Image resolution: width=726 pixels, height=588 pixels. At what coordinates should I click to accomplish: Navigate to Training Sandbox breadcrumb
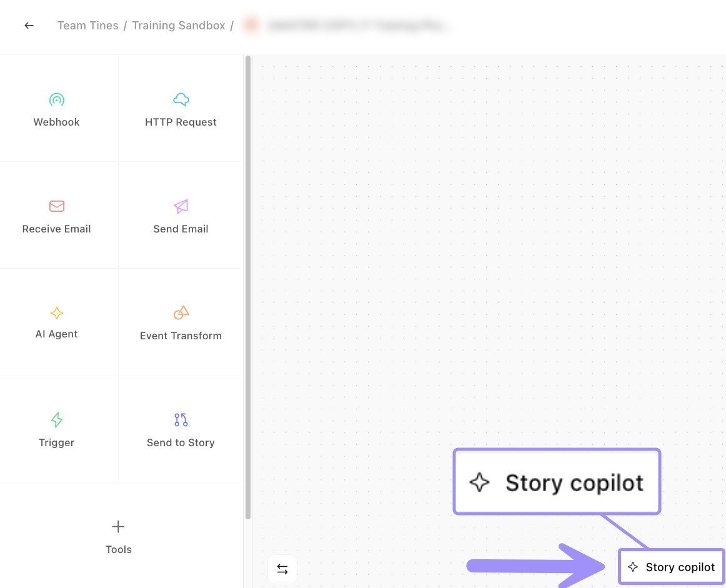coord(179,26)
